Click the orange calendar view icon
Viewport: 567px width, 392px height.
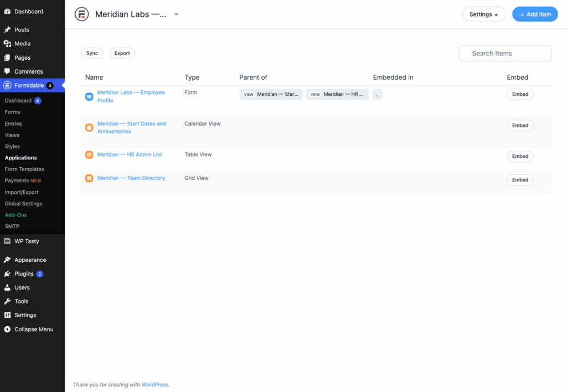(89, 127)
